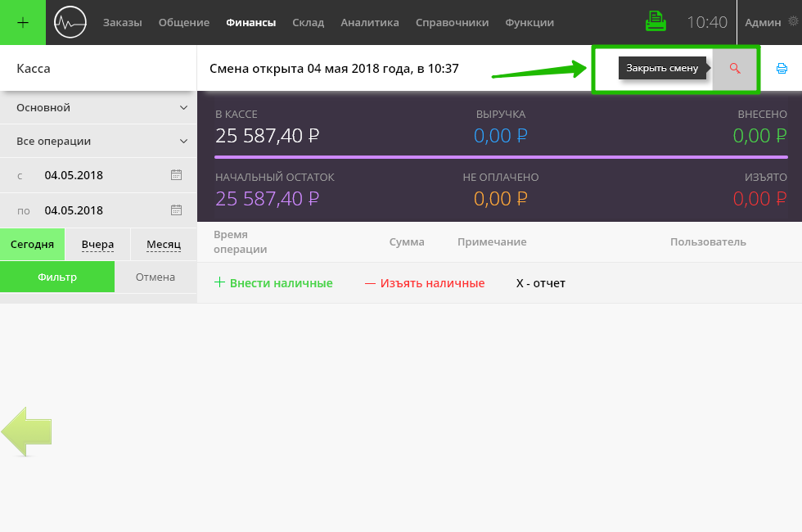This screenshot has width=802, height=532.
Task: Open the Аналитика menu
Action: point(369,23)
